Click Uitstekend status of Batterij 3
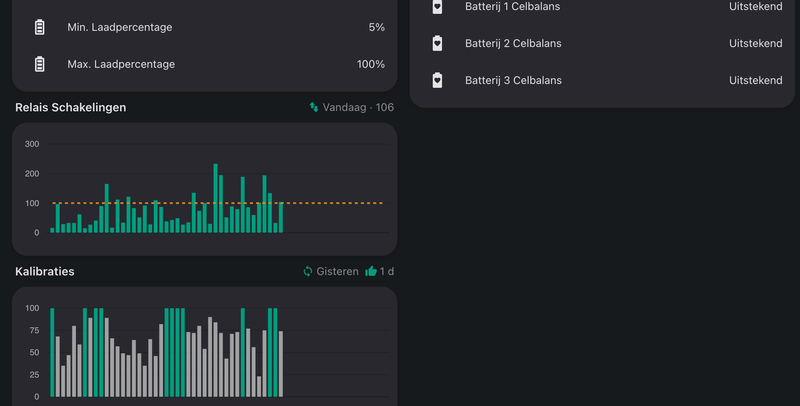Viewport: 800px width, 406px height. coord(756,80)
